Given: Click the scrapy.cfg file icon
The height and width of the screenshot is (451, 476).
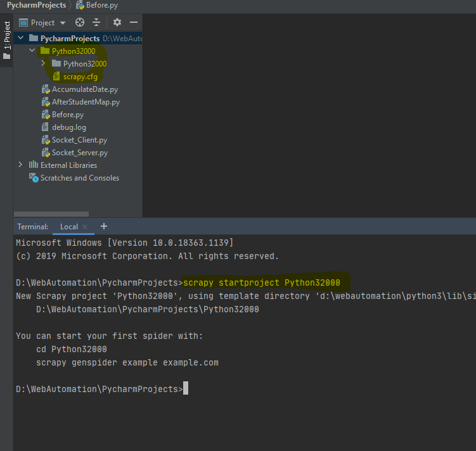Looking at the screenshot, I should [x=56, y=77].
